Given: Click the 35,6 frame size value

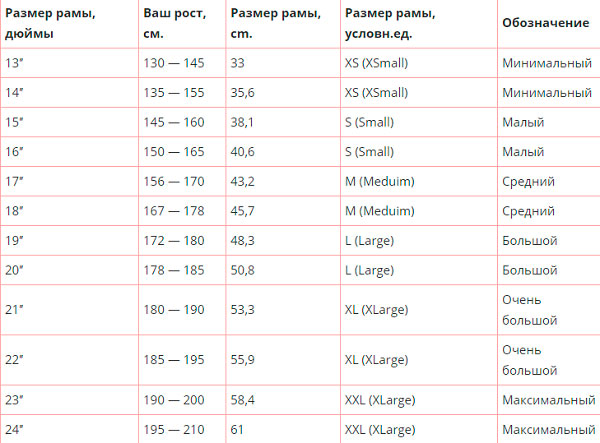Looking at the screenshot, I should (x=243, y=93).
